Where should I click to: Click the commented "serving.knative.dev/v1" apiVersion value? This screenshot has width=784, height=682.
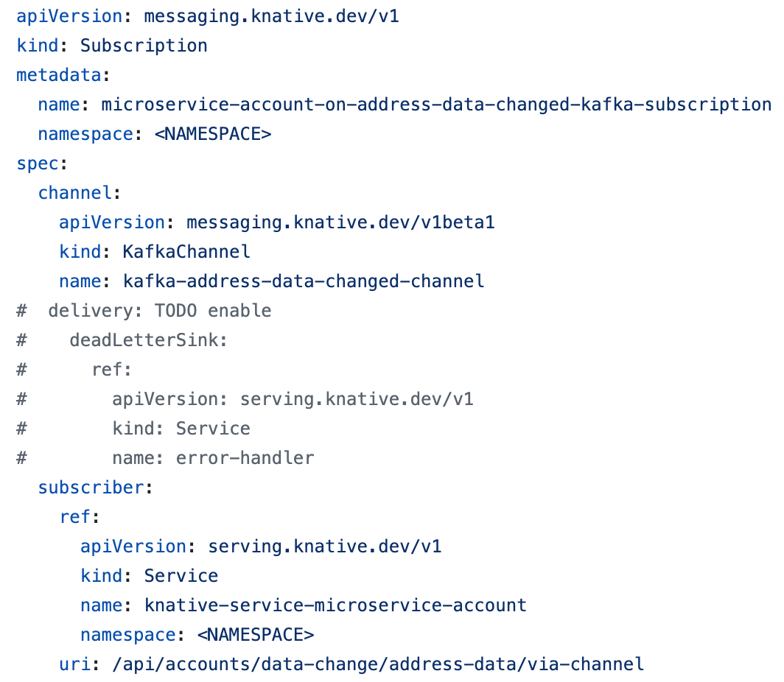tap(357, 399)
